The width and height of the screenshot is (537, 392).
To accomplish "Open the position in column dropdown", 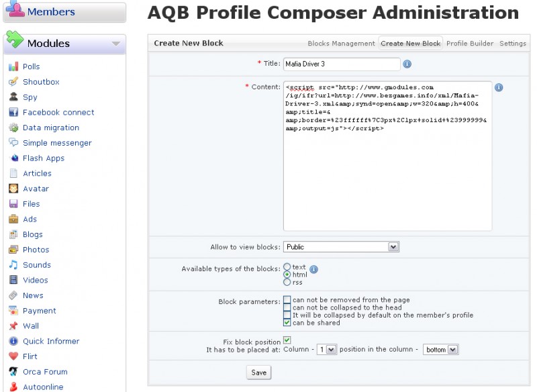I will [441, 350].
